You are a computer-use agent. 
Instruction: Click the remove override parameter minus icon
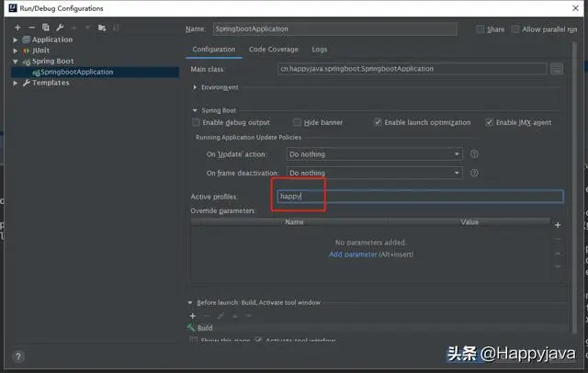pyautogui.click(x=558, y=239)
